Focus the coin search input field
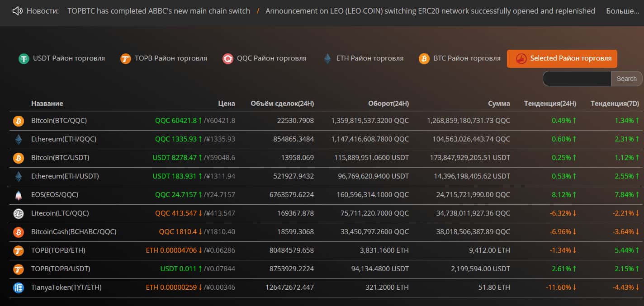 click(x=577, y=79)
